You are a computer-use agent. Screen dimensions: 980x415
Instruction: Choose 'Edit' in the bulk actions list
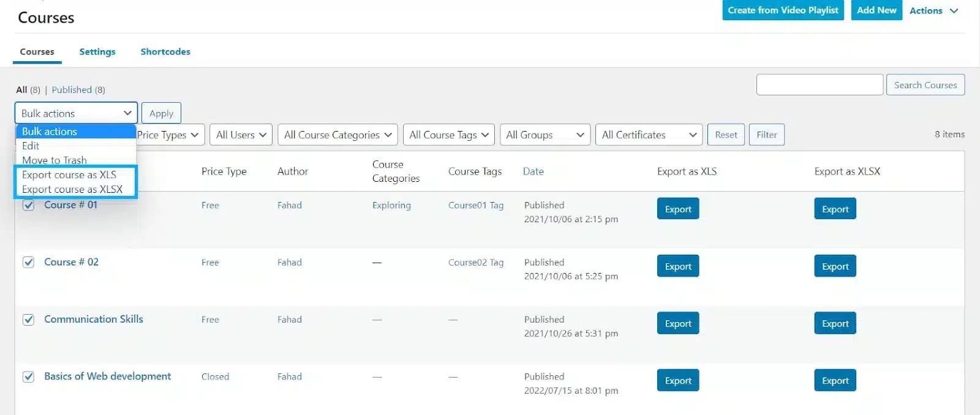pyautogui.click(x=75, y=146)
